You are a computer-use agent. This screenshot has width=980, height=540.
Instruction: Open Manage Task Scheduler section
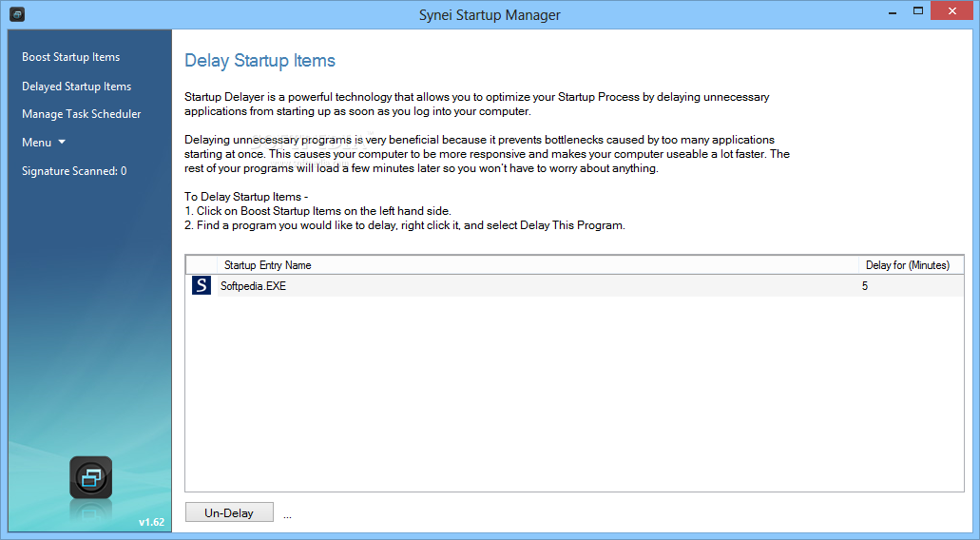pyautogui.click(x=81, y=114)
